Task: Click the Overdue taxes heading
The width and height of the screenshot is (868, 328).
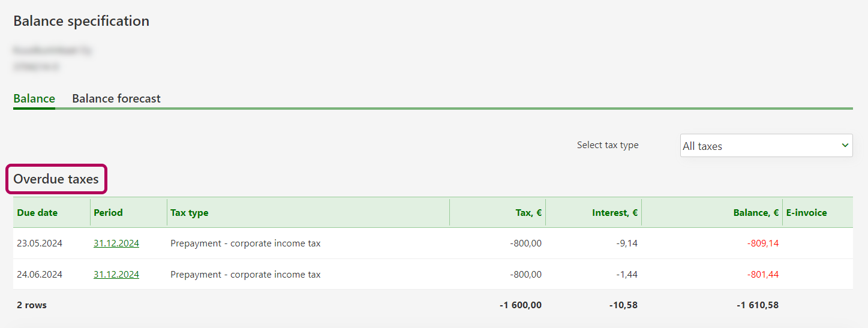Action: click(56, 179)
